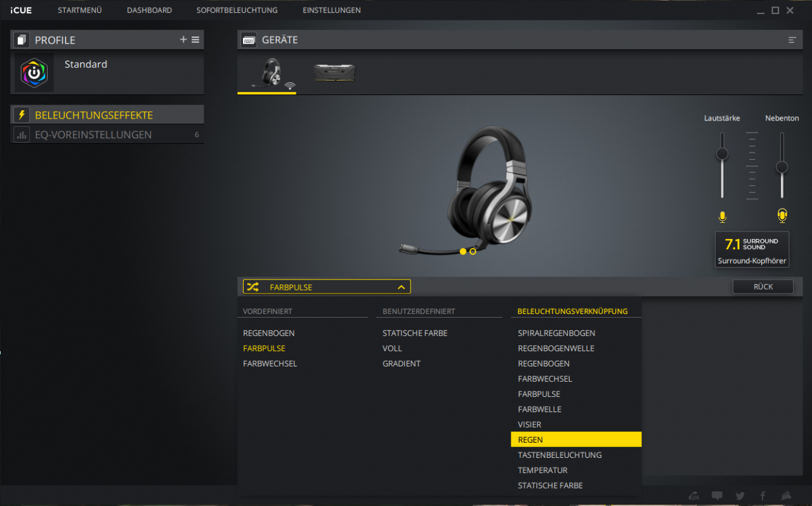Click the Profile panel icon
The height and width of the screenshot is (506, 812).
(22, 40)
